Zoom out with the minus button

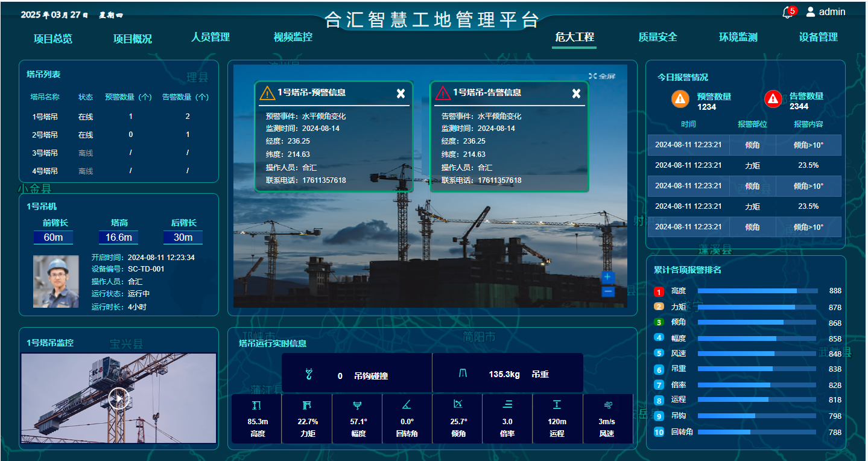click(x=608, y=291)
